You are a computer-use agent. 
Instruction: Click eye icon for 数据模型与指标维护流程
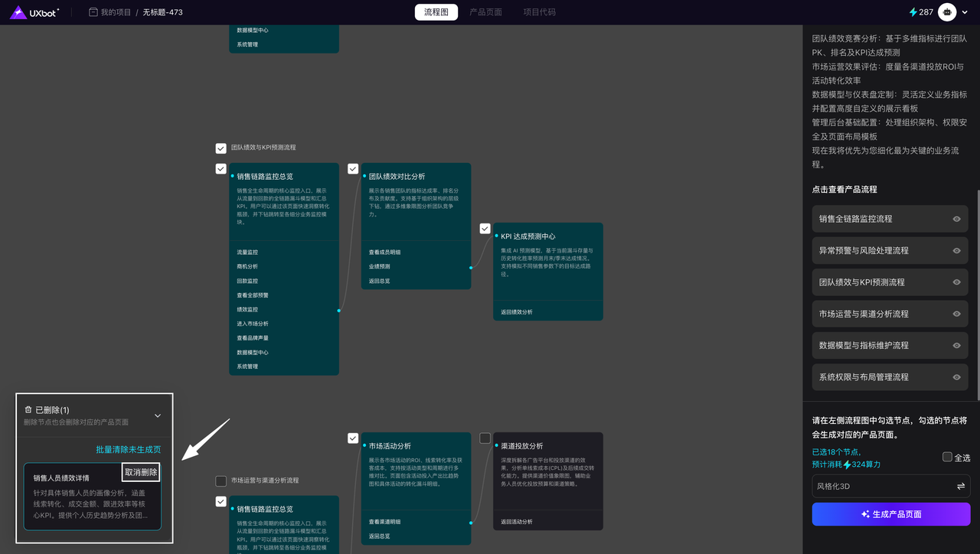[956, 345]
